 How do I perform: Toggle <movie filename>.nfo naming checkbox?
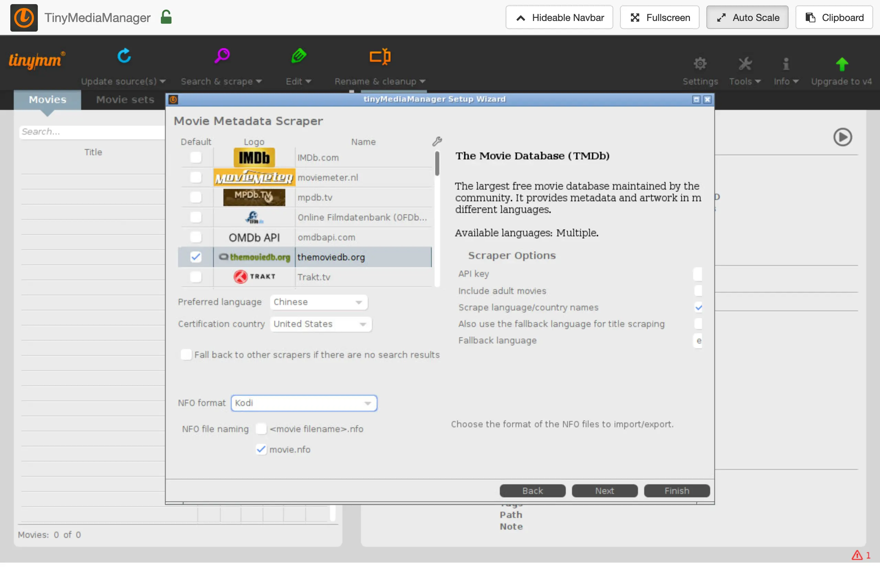click(261, 429)
